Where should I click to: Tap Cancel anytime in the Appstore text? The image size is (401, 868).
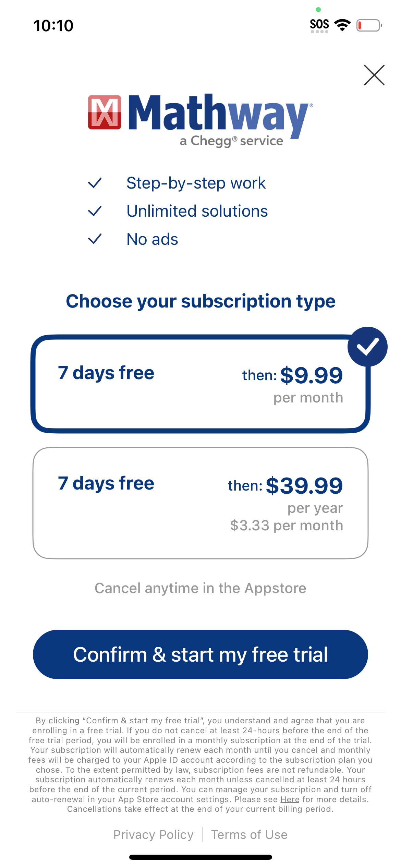[x=200, y=588]
